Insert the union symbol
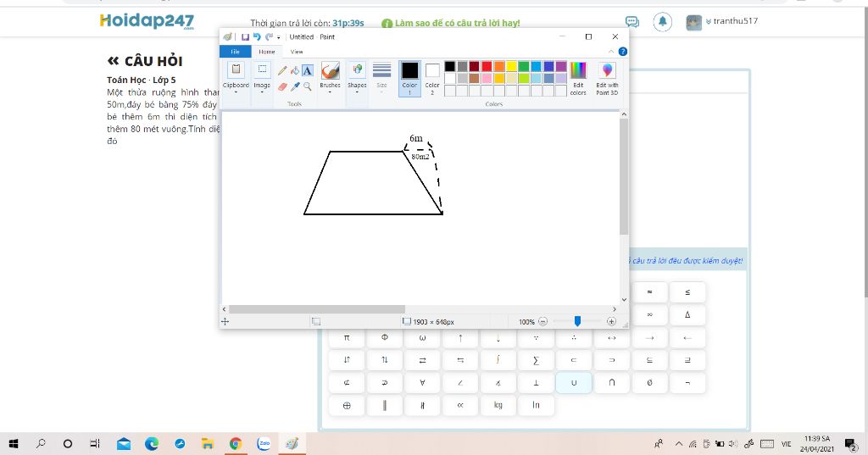The image size is (868, 455). (x=574, y=382)
